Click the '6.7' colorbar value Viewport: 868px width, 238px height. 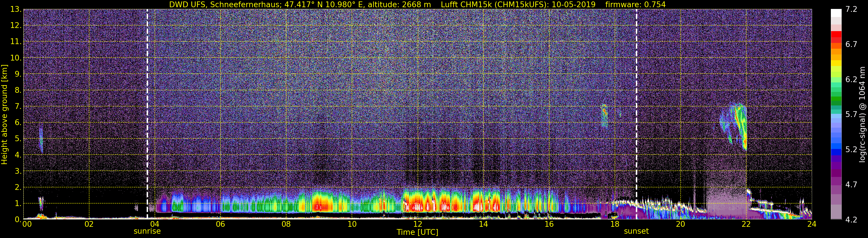851,44
